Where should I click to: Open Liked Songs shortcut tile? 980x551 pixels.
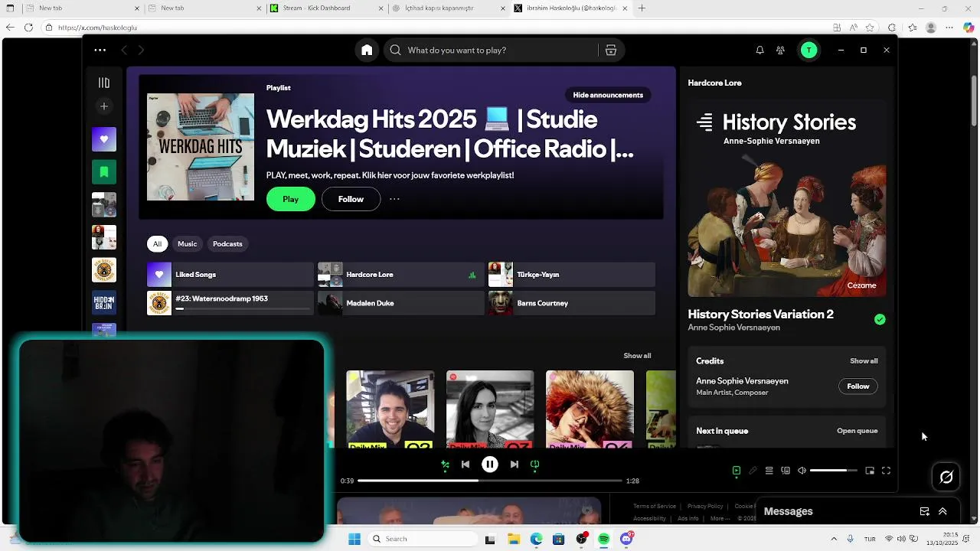pyautogui.click(x=230, y=275)
